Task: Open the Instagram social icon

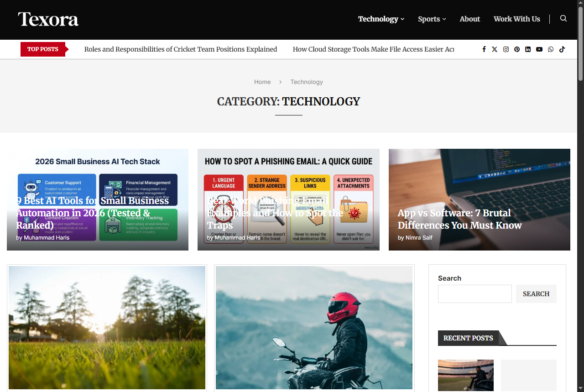Action: coord(506,49)
